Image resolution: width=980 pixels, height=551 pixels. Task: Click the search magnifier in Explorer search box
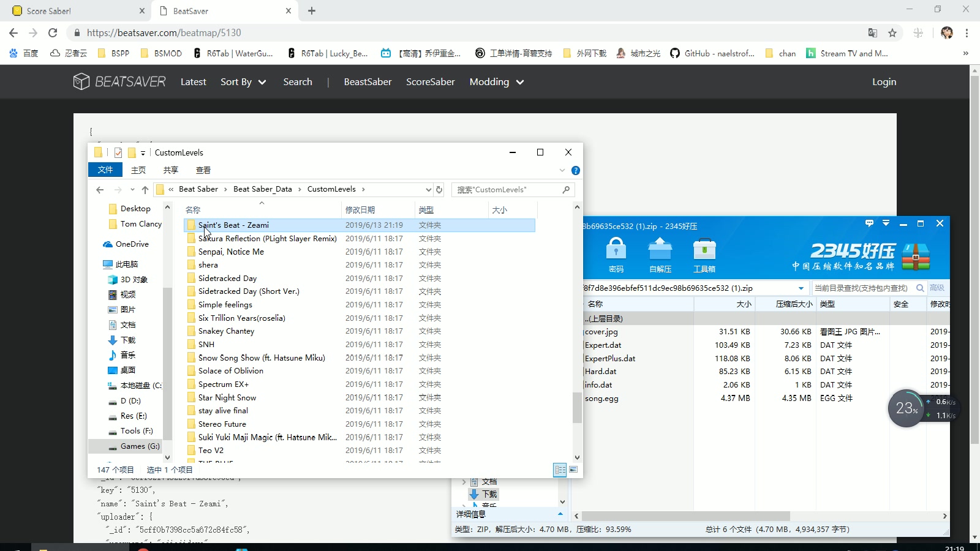coord(566,190)
